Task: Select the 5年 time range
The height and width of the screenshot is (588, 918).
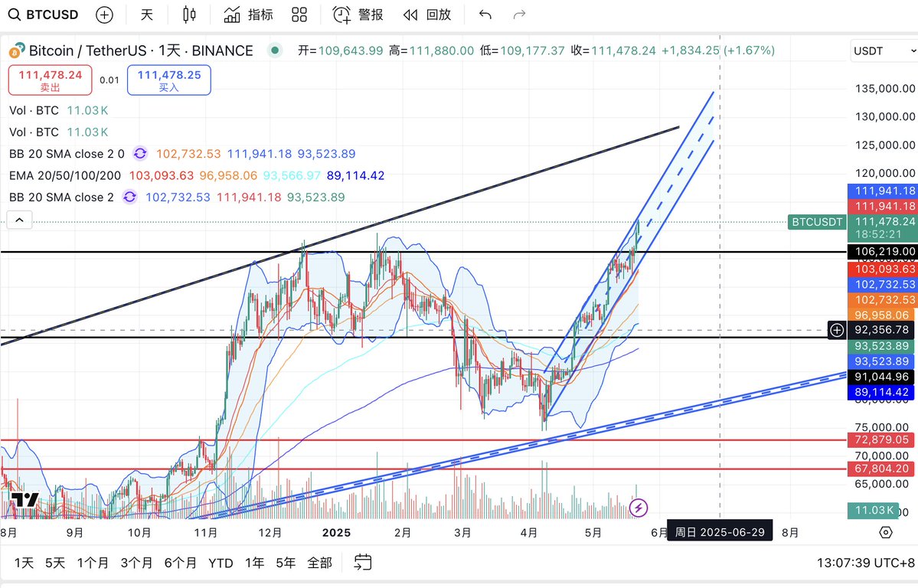Action: [286, 563]
